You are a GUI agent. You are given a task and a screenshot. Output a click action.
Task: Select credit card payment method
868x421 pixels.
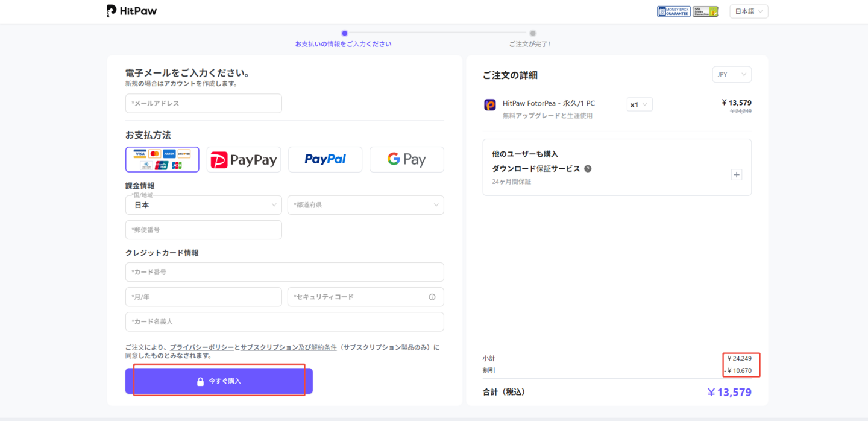click(162, 159)
